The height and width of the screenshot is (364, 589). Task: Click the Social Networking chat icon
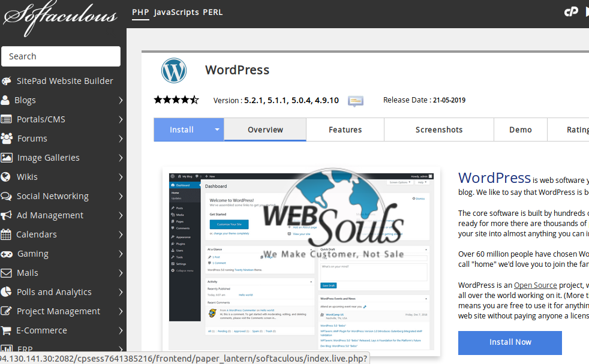click(x=6, y=196)
